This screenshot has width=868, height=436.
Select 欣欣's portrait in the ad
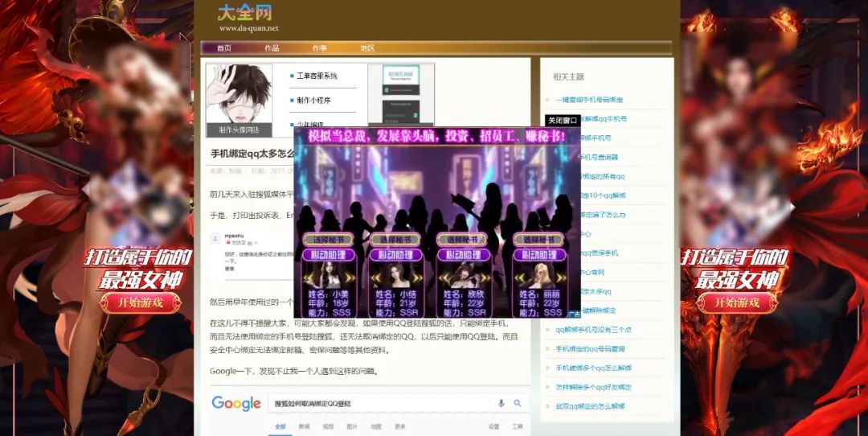coord(464,275)
